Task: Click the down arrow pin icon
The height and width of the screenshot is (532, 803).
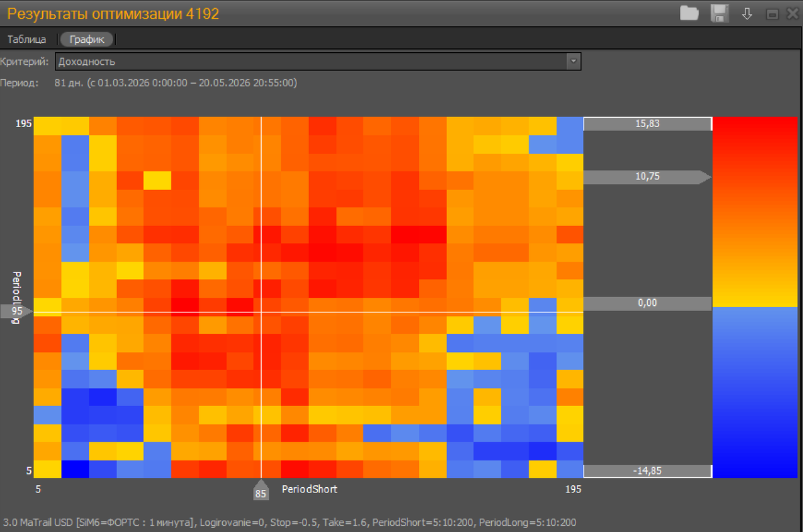Action: coord(747,13)
